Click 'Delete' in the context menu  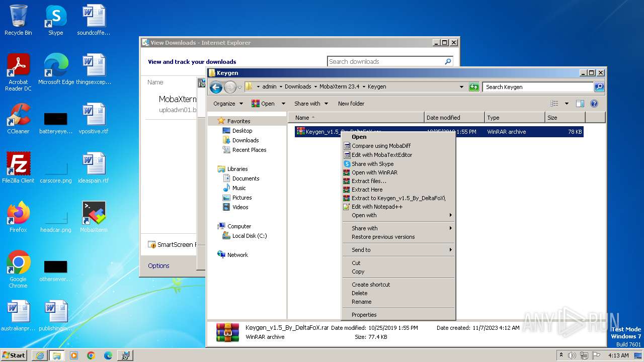[398, 293]
